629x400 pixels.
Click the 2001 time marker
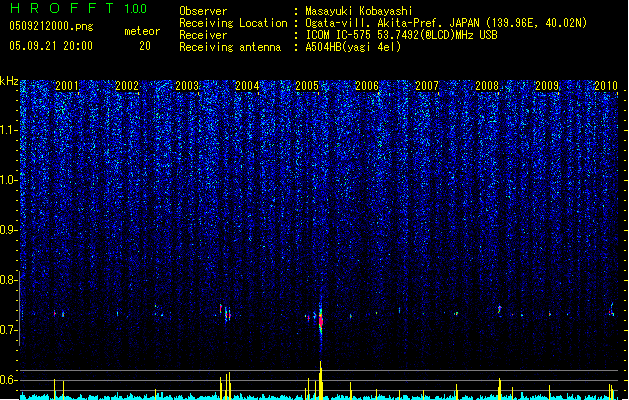tap(67, 86)
